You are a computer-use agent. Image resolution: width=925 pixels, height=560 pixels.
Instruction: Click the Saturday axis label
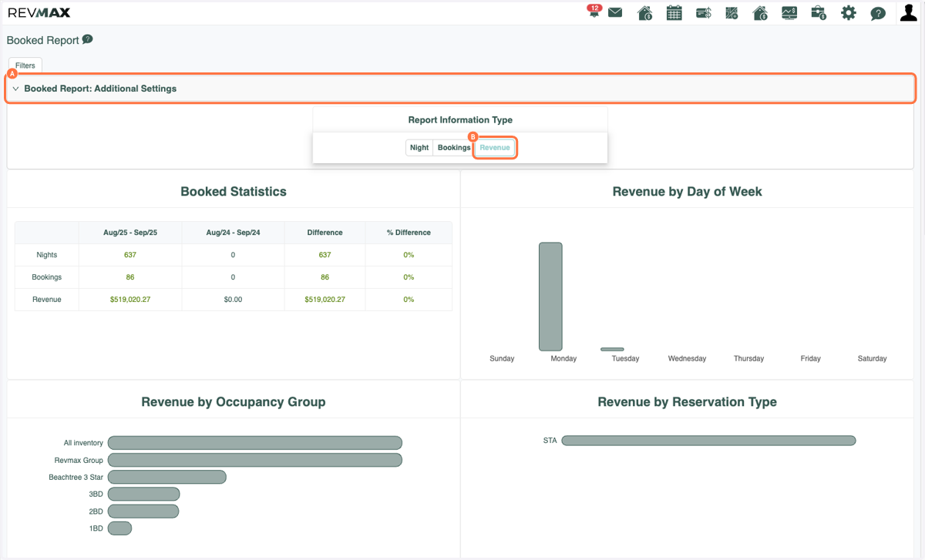click(x=872, y=359)
